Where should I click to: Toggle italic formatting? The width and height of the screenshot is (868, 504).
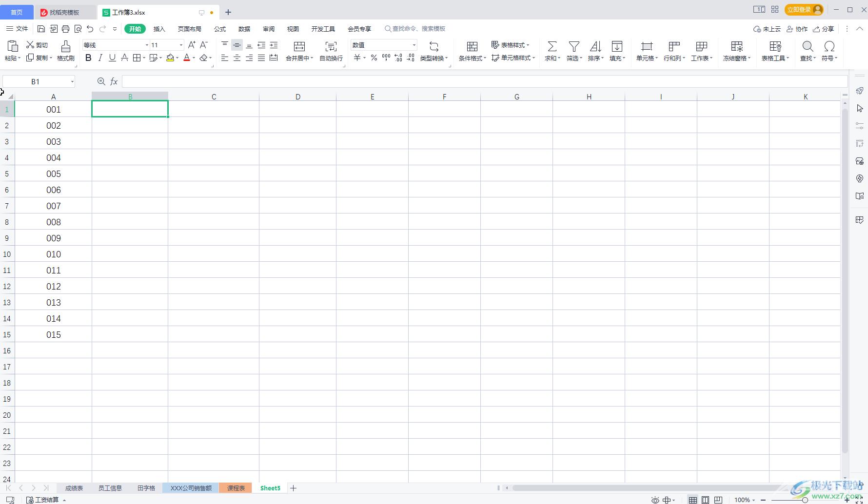click(100, 58)
